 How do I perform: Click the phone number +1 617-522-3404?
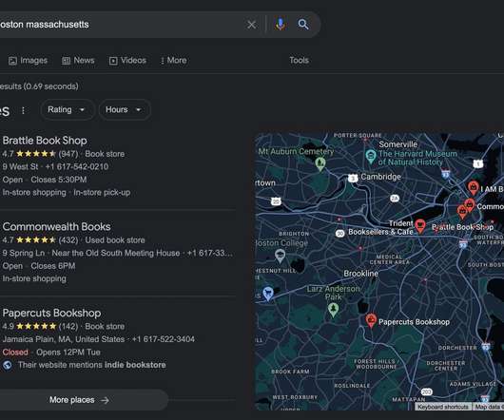pos(163,339)
